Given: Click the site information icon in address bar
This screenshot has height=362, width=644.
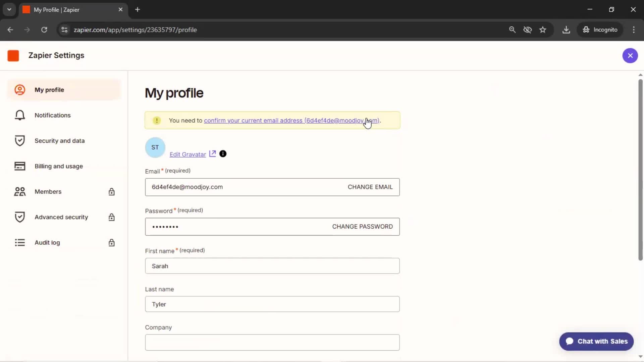Looking at the screenshot, I should click(x=64, y=30).
